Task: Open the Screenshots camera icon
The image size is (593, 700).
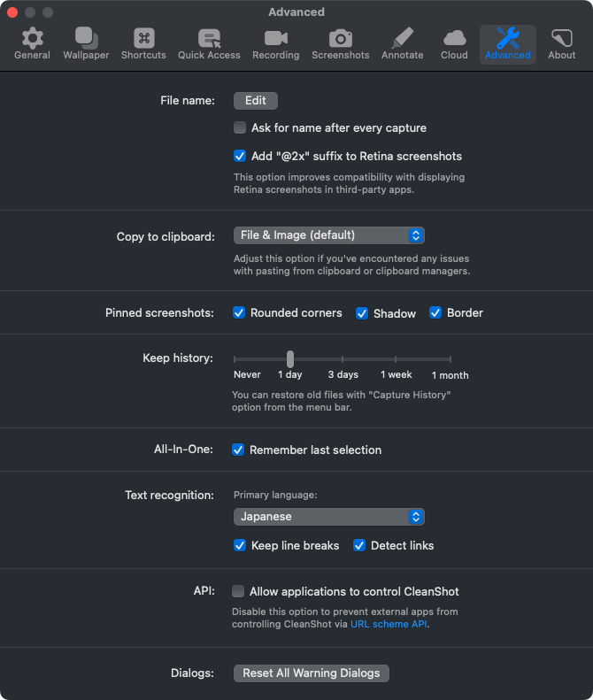Action: [x=340, y=38]
